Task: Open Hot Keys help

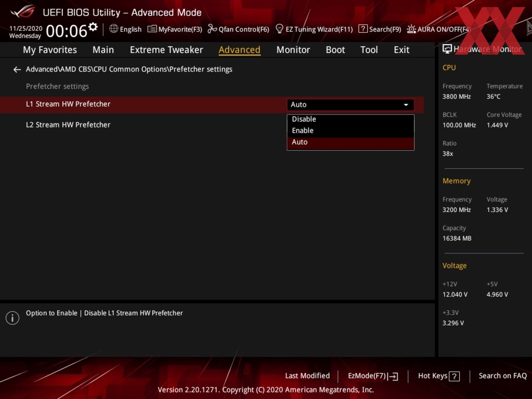Action: [439, 376]
